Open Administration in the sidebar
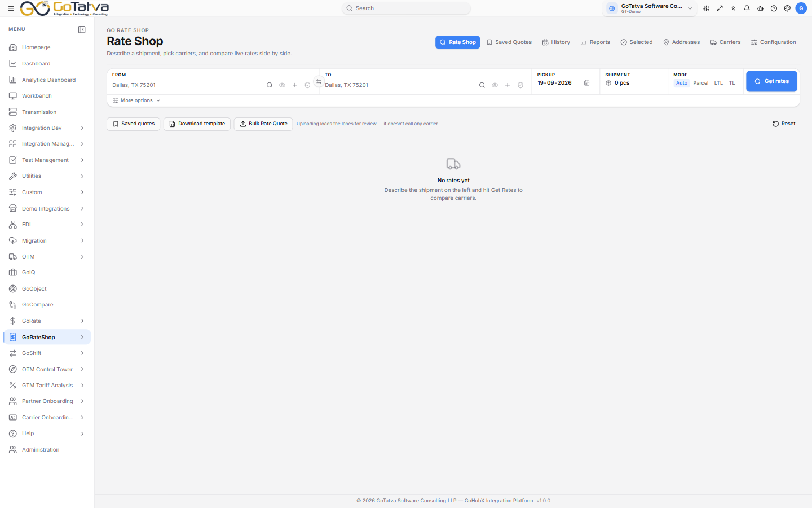The width and height of the screenshot is (812, 508). (x=47, y=450)
